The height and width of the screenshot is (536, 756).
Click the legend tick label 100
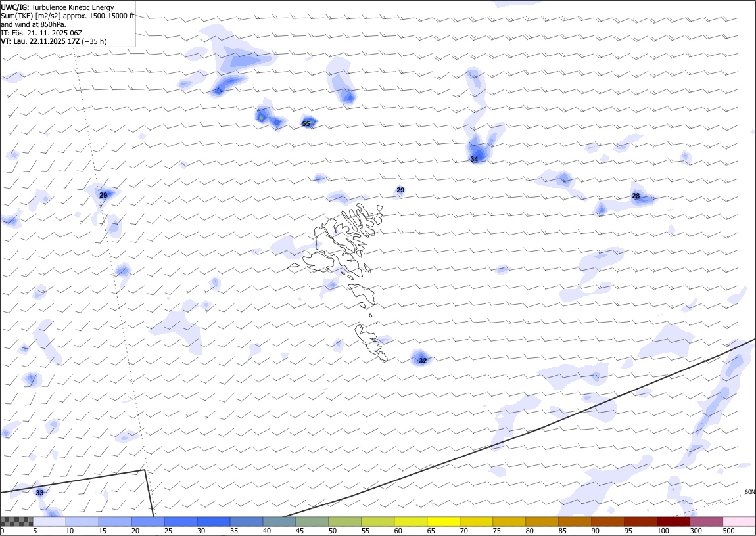663,531
